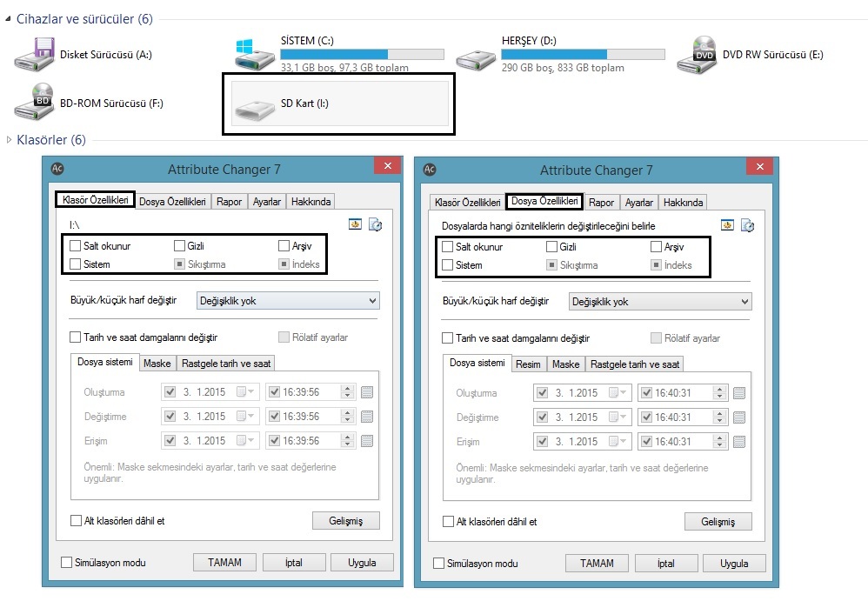Click Gelişmiş button in right window
The width and height of the screenshot is (868, 601).
718,521
